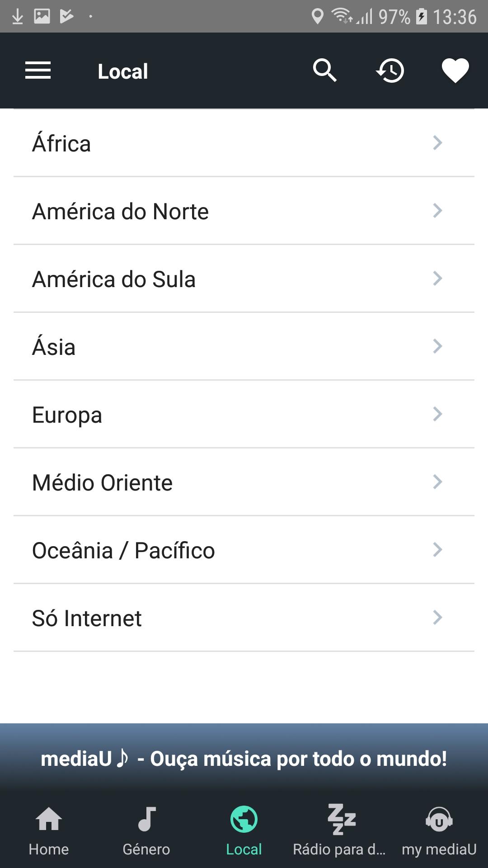Open listening history clock icon
Viewport: 488px width, 868px height.
[x=390, y=71]
